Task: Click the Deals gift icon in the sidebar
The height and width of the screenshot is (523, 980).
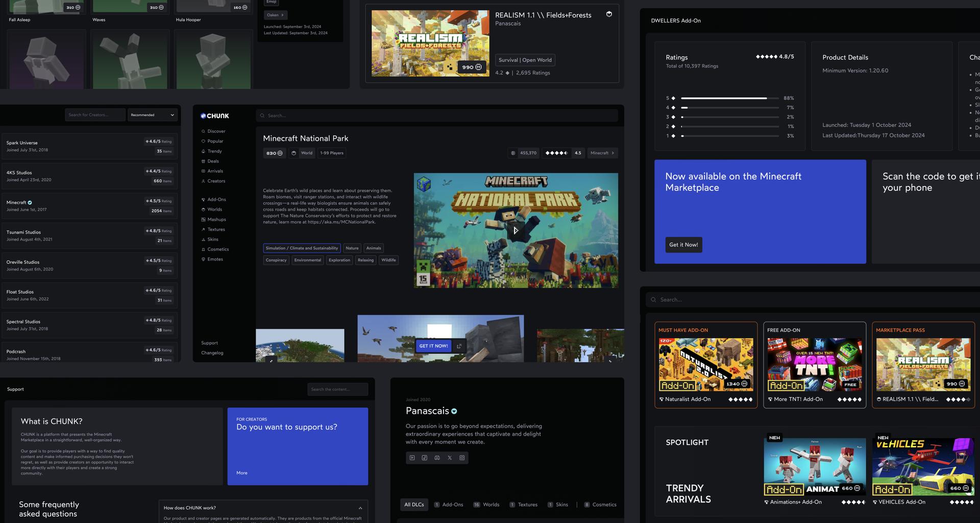Action: [x=203, y=161]
